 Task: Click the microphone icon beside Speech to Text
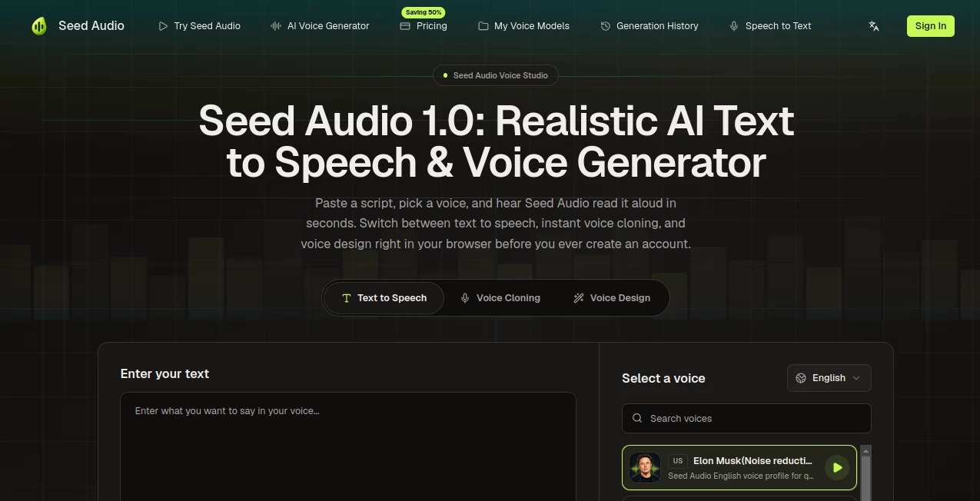click(734, 26)
